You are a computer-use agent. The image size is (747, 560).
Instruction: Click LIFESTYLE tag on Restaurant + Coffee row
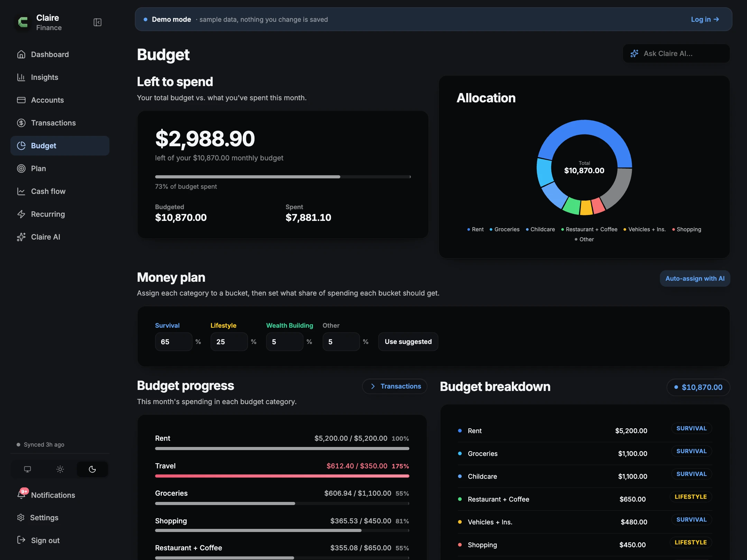691,497
